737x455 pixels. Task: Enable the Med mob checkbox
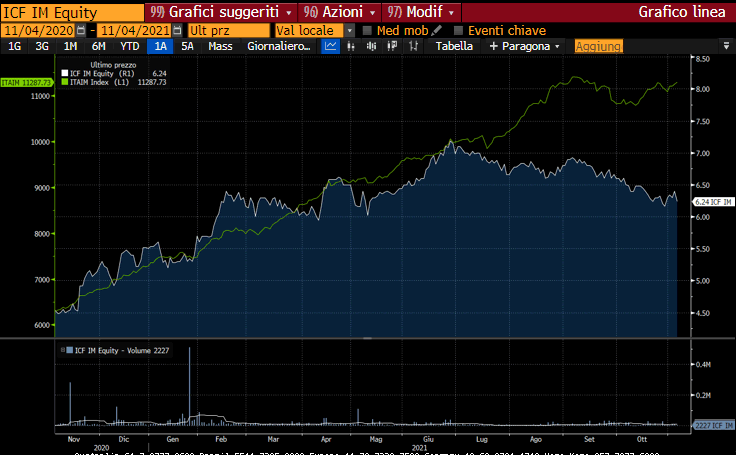tap(367, 31)
